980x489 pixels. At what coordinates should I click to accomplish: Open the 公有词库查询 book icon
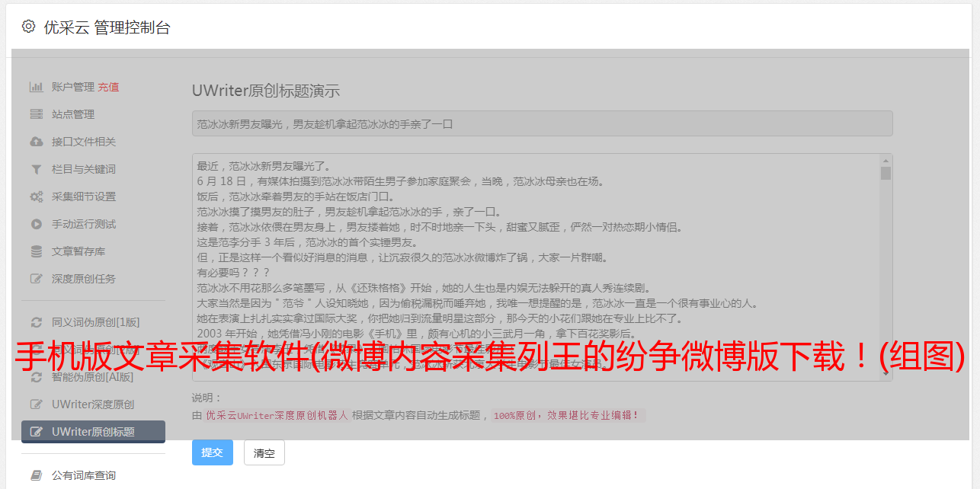36,475
